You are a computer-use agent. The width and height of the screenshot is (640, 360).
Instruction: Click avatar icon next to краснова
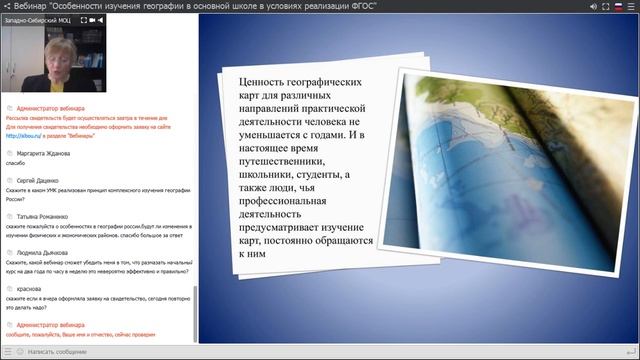click(10, 289)
